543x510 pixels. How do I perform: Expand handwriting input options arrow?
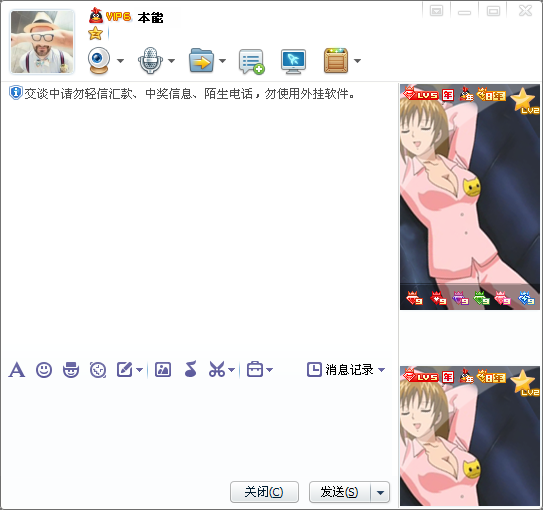pyautogui.click(x=139, y=370)
